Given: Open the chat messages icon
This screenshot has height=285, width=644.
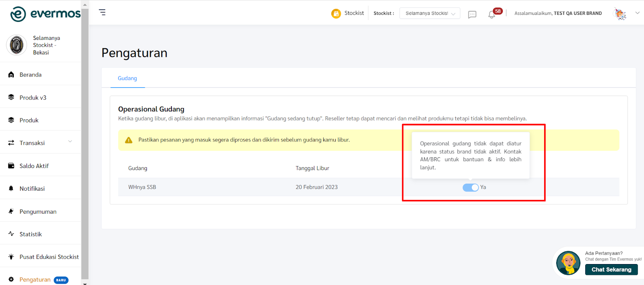Looking at the screenshot, I should click(472, 15).
